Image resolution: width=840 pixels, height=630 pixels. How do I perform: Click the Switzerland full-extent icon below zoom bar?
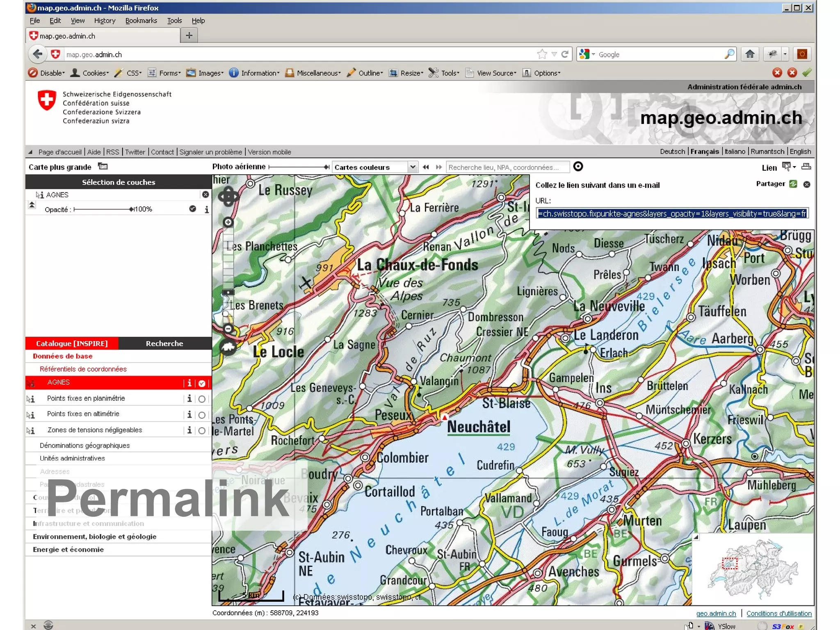228,347
